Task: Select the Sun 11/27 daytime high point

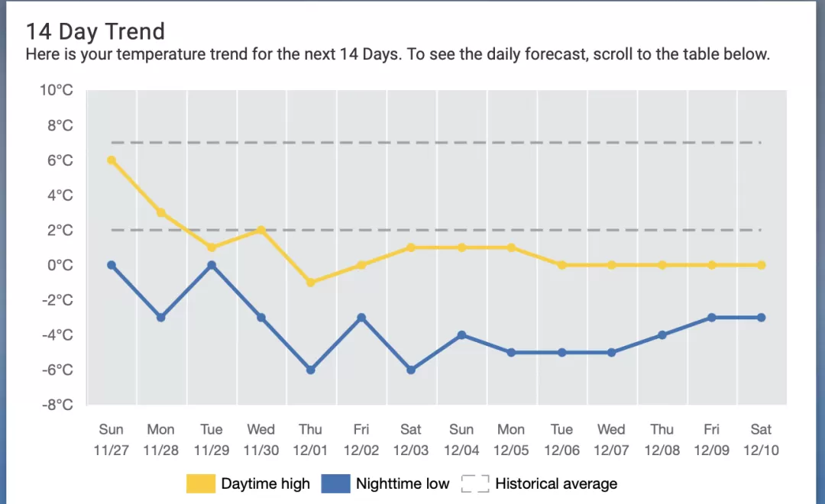Action: [112, 160]
